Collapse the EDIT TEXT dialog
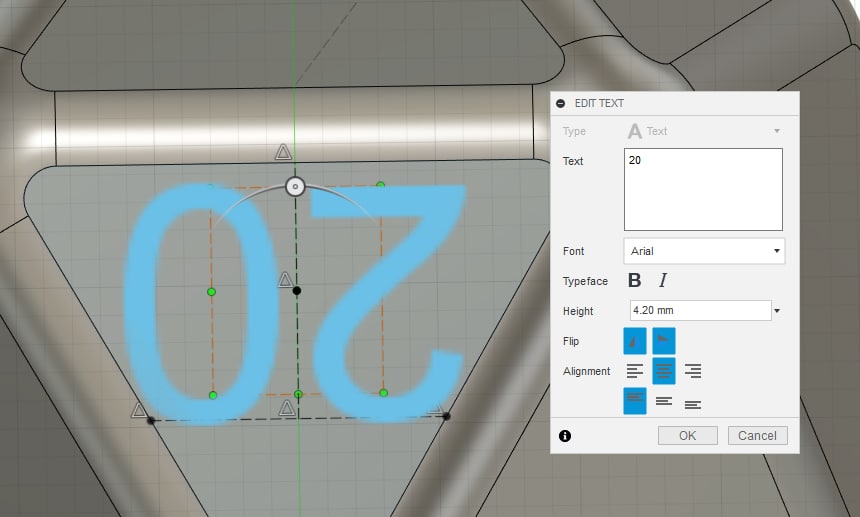 point(560,103)
